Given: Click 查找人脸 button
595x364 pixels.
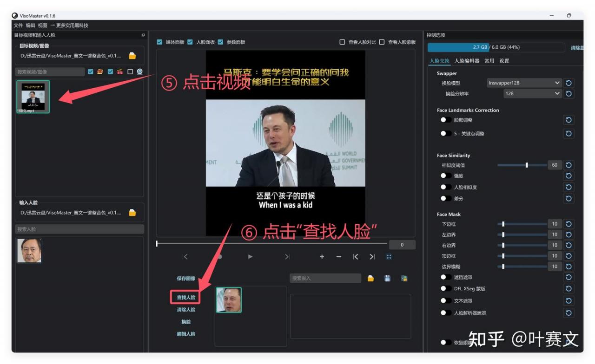Looking at the screenshot, I should [186, 297].
